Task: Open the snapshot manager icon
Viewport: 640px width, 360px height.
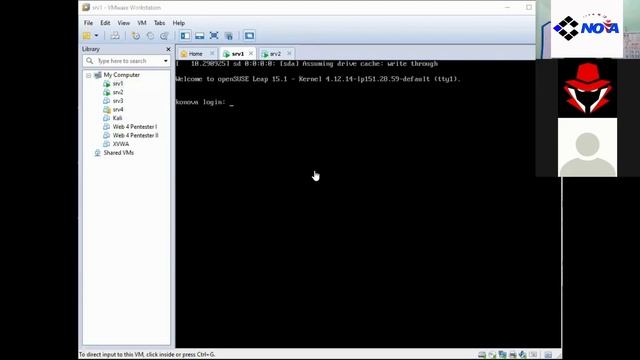Action: coord(164,36)
